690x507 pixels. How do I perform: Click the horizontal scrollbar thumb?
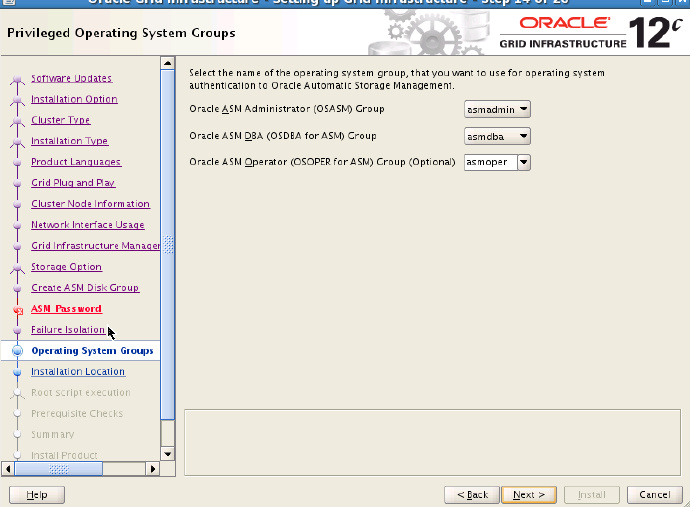coord(59,469)
